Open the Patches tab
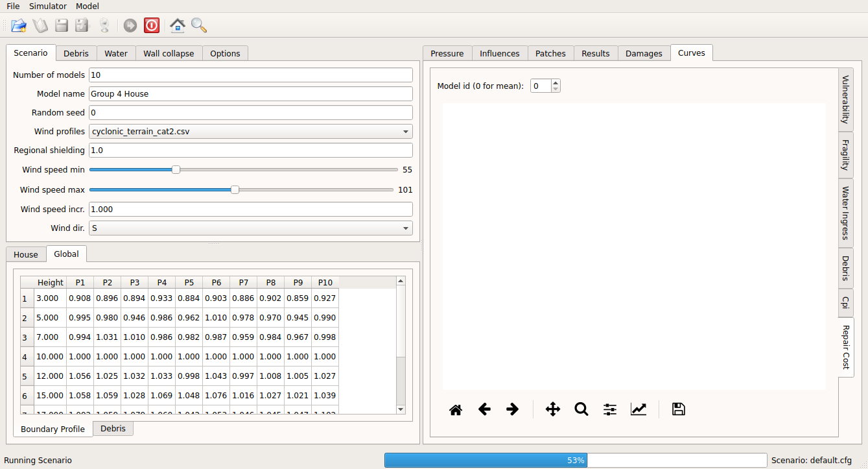The height and width of the screenshot is (469, 868). [x=551, y=53]
